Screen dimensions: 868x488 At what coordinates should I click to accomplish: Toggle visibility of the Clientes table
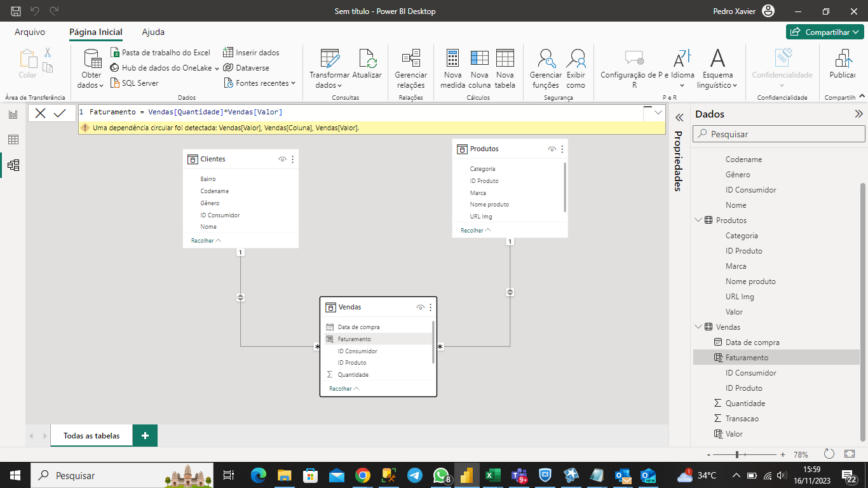(x=282, y=159)
